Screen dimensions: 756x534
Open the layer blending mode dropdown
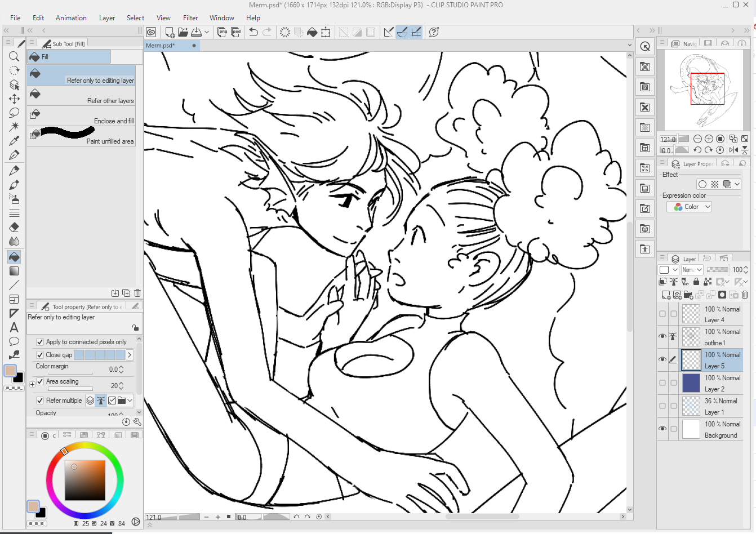coord(692,270)
